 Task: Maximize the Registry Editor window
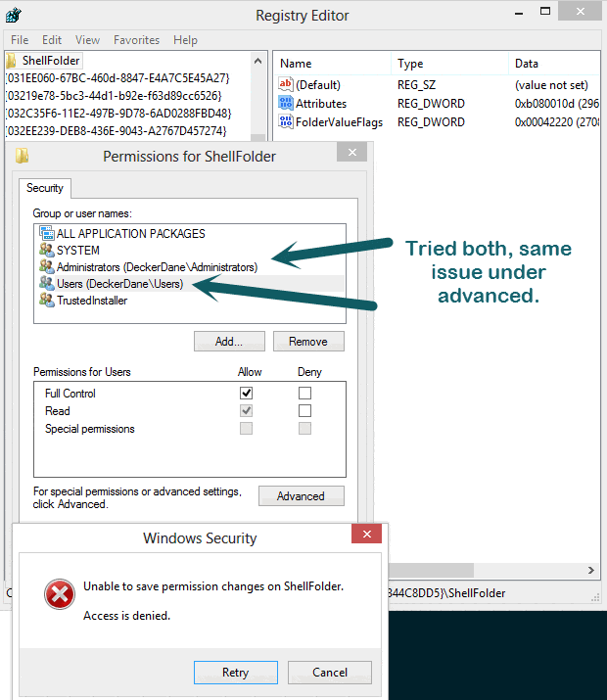pyautogui.click(x=545, y=11)
